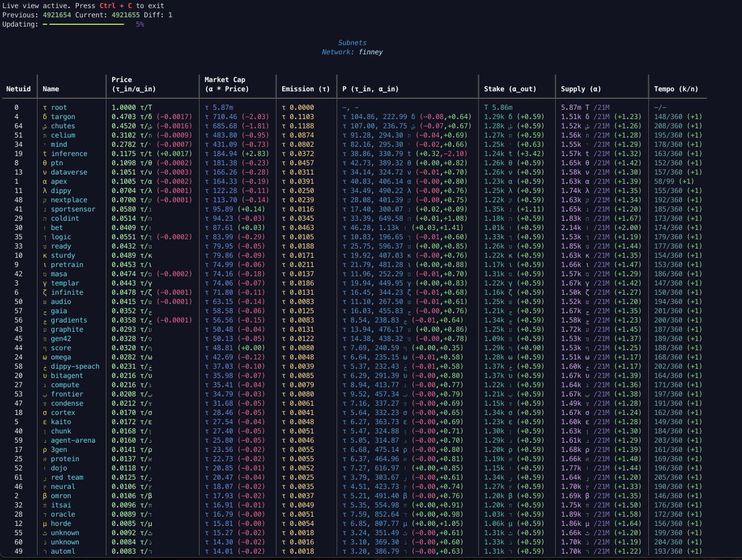Viewport: 742px width, 560px height.
Task: Click the Price column header
Action: [x=133, y=85]
